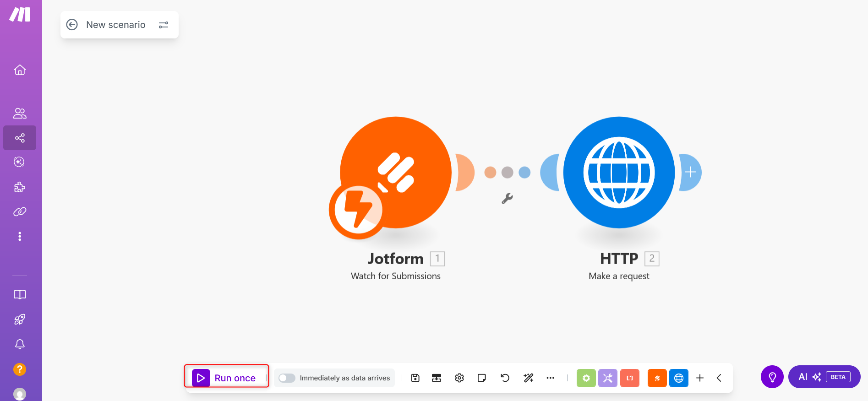This screenshot has width=868, height=401.
Task: Click the Make logo in sidebar
Action: pos(20,14)
